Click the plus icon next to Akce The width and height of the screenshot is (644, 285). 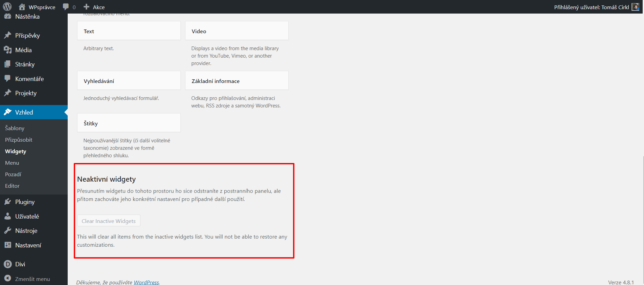coord(86,7)
